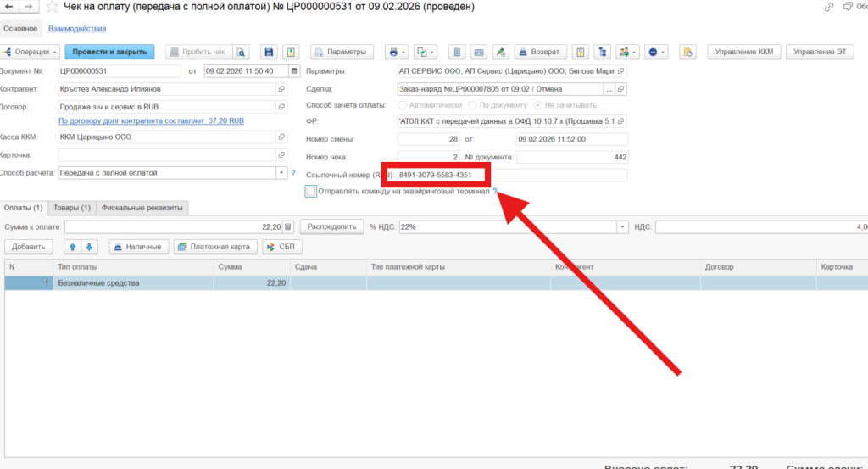Click the favorite star icon in title
868x469 pixels.
[x=53, y=8]
